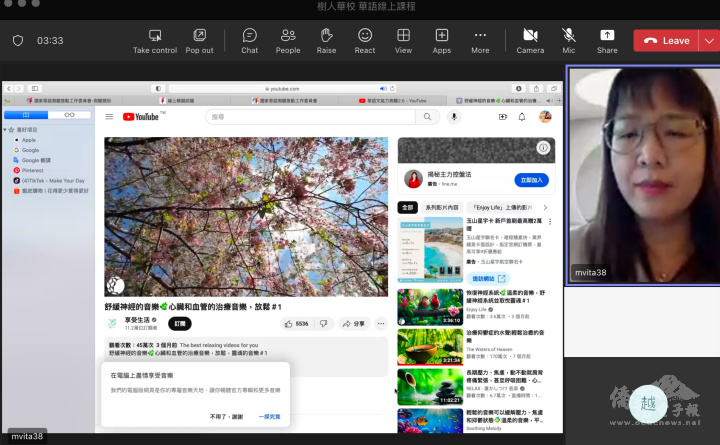
Task: Raise your hand in the meeting
Action: pyautogui.click(x=327, y=35)
